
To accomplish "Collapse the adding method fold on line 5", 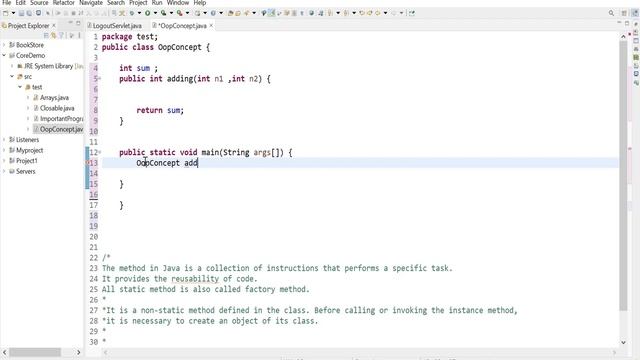I will pyautogui.click(x=100, y=78).
